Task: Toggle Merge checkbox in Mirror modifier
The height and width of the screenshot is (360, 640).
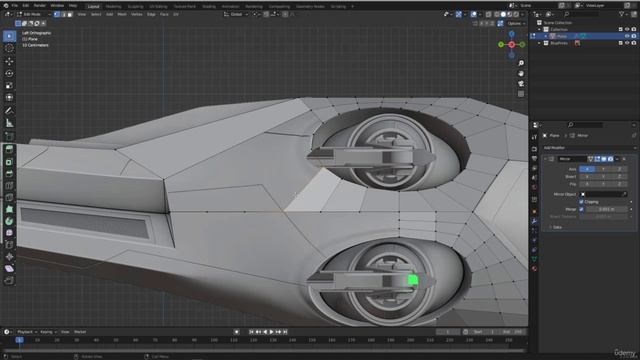Action: pos(581,209)
